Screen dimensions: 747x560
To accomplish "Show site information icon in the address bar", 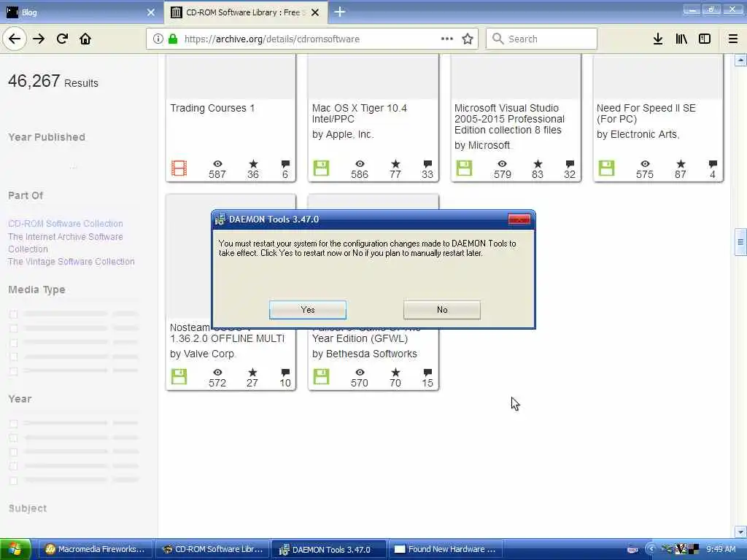I will point(158,39).
